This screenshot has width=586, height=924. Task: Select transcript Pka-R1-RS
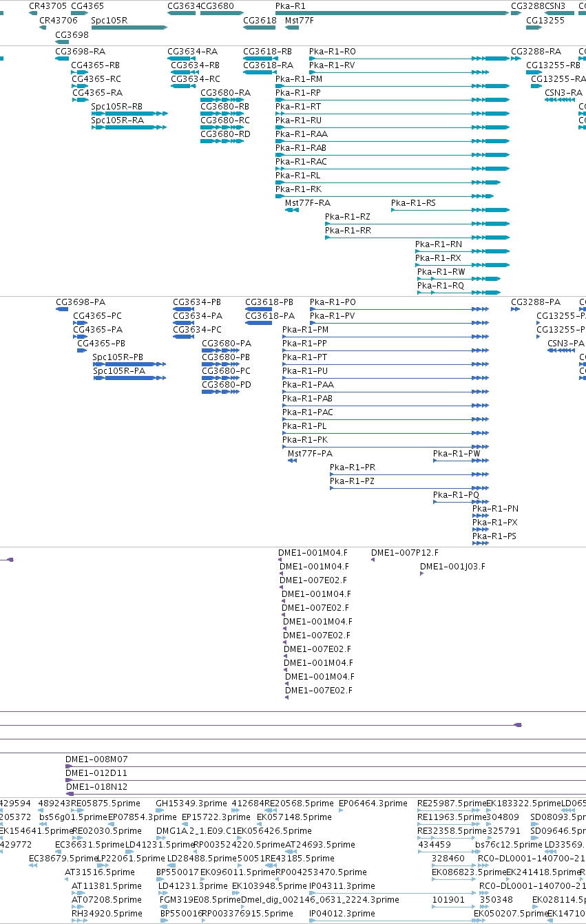click(x=413, y=203)
